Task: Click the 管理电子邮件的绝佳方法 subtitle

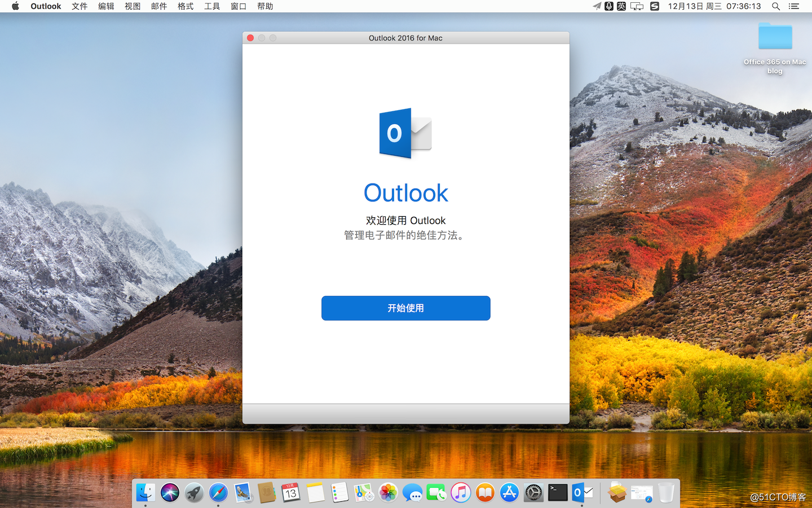Action: pos(405,235)
